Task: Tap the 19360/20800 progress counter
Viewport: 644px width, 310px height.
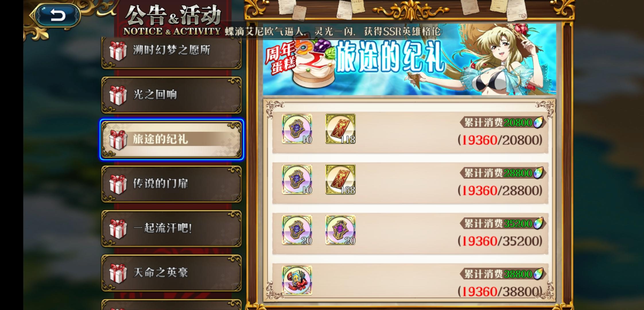Action: point(500,140)
